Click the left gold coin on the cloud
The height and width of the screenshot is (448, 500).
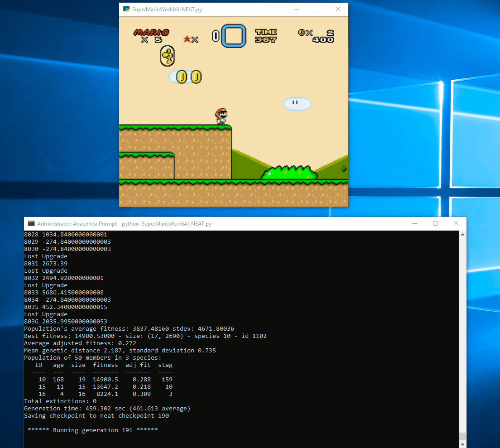(x=182, y=77)
